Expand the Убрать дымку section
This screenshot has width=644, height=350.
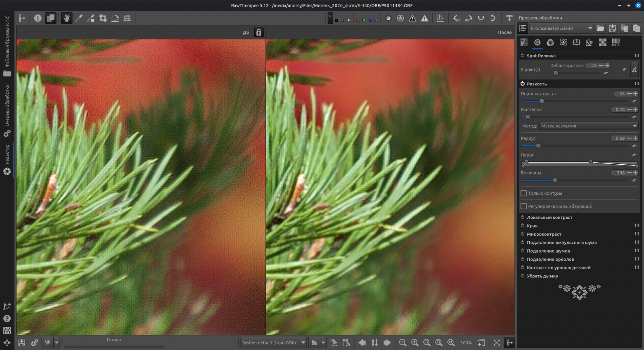[542, 276]
